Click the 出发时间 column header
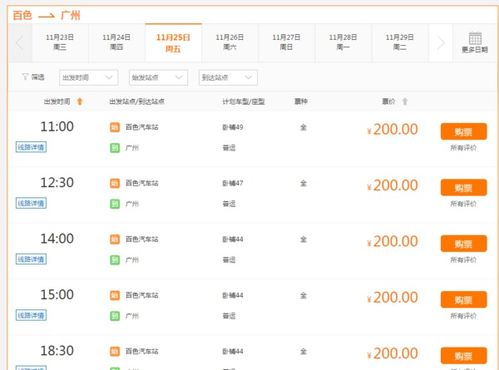This screenshot has height=370, width=499. 57,101
